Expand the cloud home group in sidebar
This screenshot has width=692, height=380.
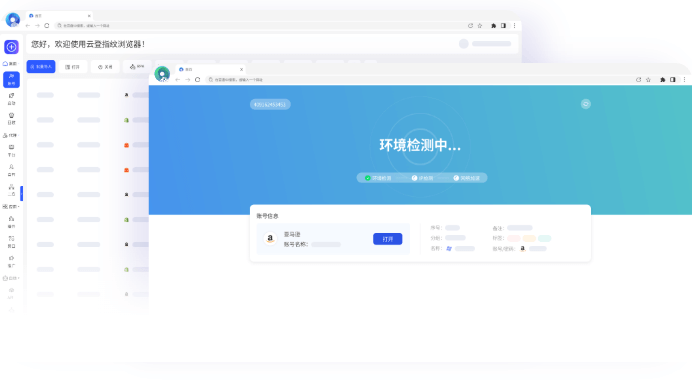click(11, 64)
